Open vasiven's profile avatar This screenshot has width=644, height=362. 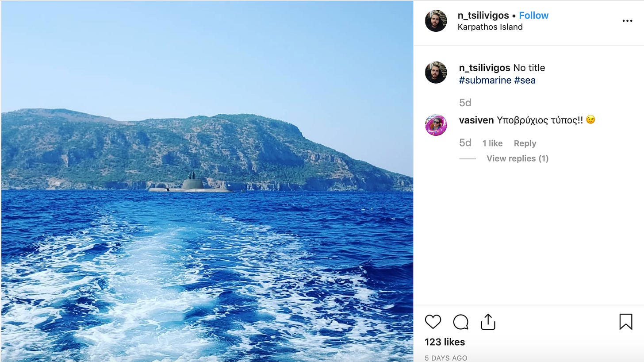436,125
